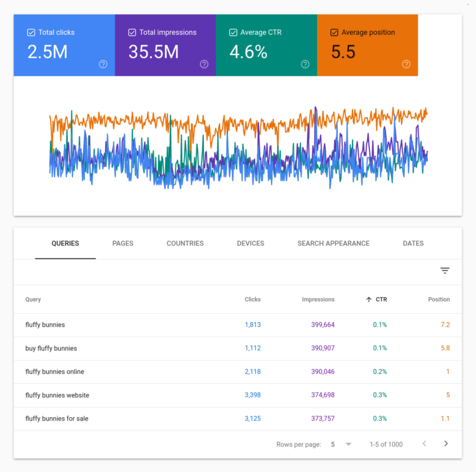Open the Rows per page dropdown
Screen dimensions: 476x472
348,444
